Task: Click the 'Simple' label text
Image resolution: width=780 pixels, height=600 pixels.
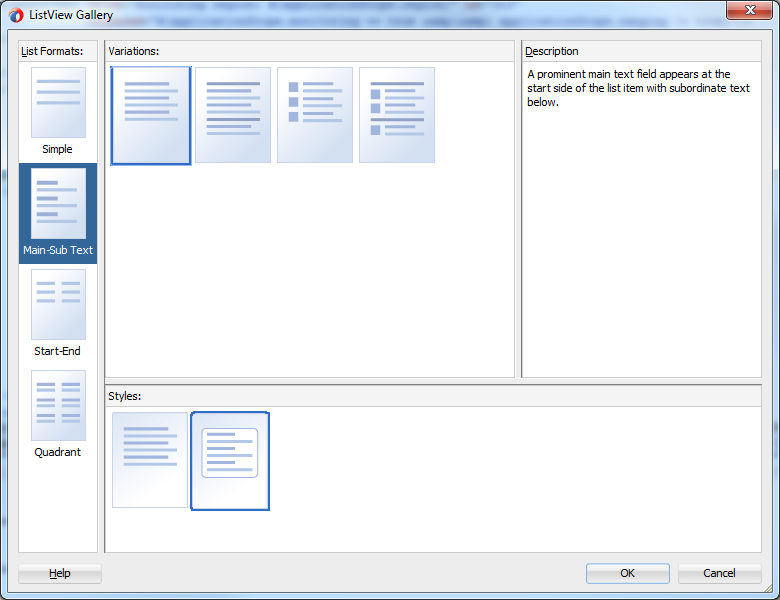Action: 57,149
